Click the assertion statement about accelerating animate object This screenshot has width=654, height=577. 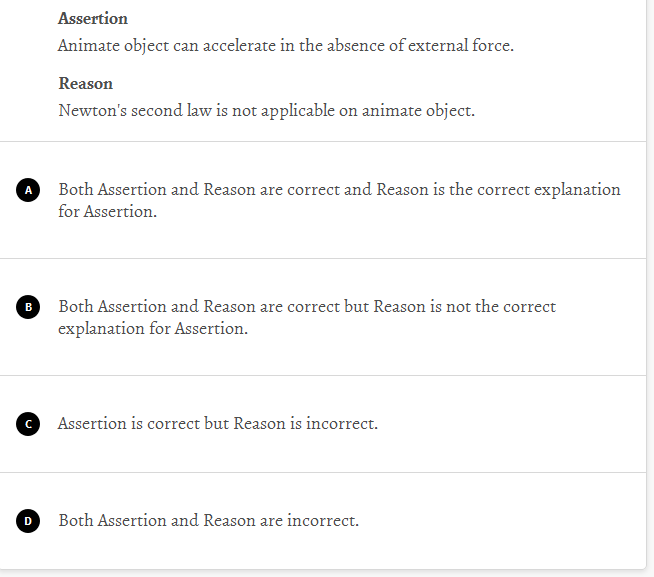[x=285, y=46]
